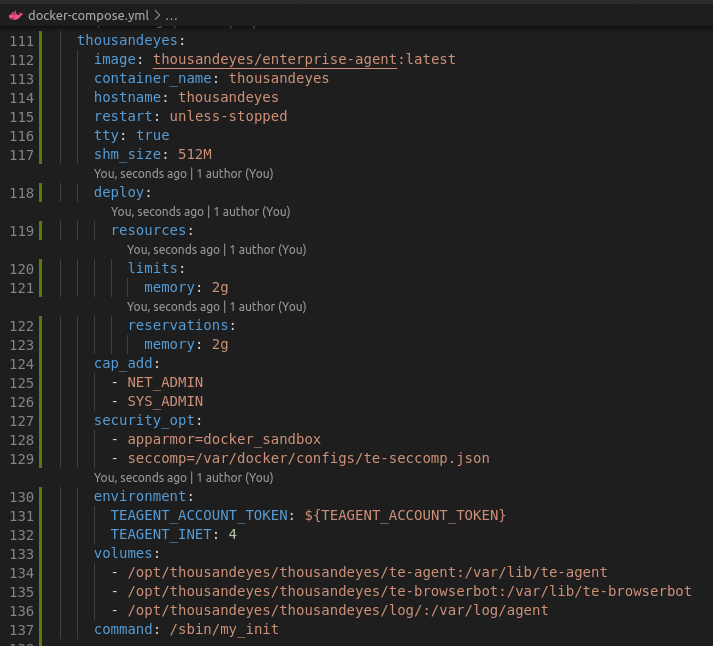
Task: Expand the breadcrumb ellipsis symbol path
Action: click(171, 16)
